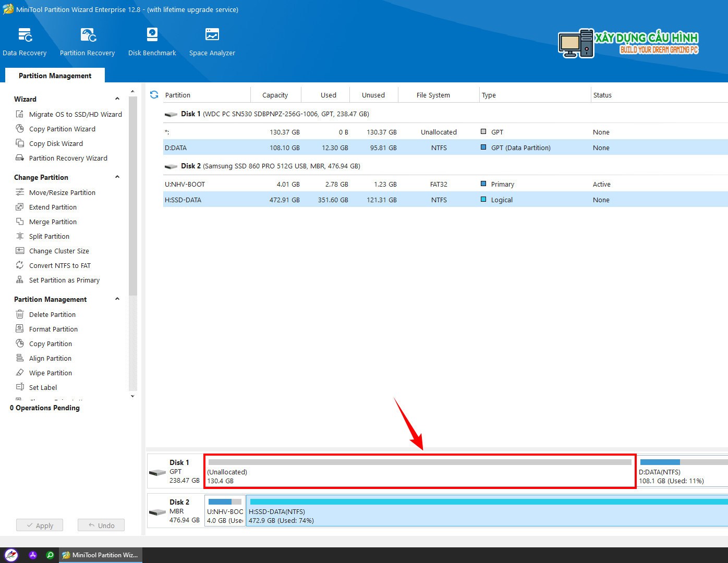Click the Convert NTFS to FAT icon
The width and height of the screenshot is (728, 563).
pyautogui.click(x=20, y=265)
